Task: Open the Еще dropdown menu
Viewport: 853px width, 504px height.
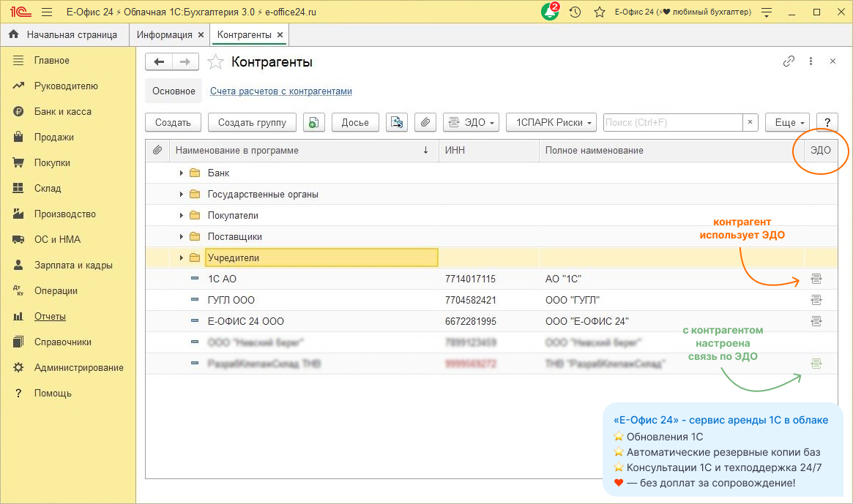Action: pos(788,122)
